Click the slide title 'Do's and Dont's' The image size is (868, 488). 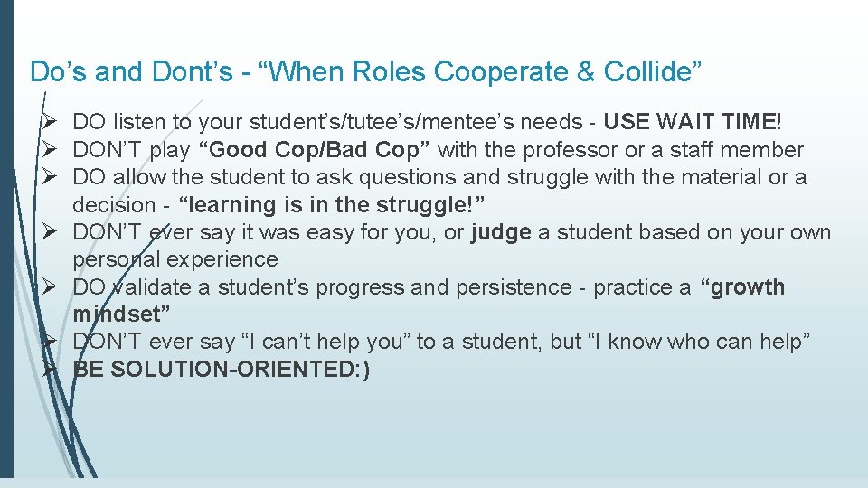[135, 71]
